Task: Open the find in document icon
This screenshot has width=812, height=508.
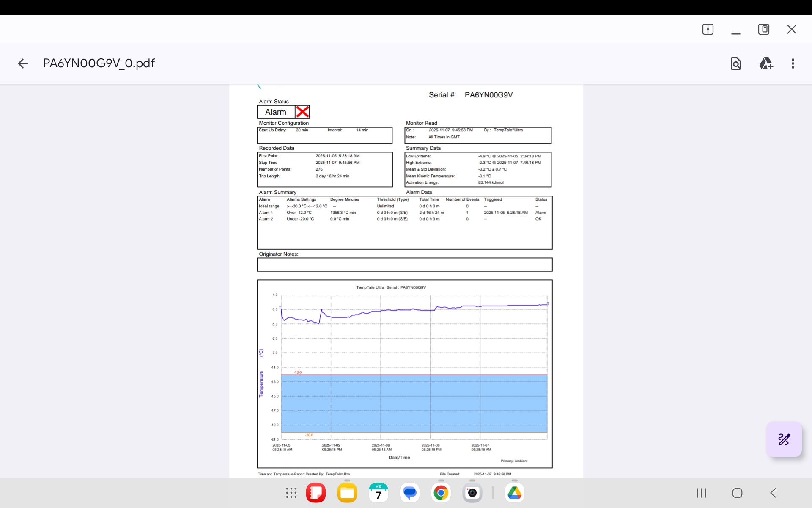Action: [736, 63]
